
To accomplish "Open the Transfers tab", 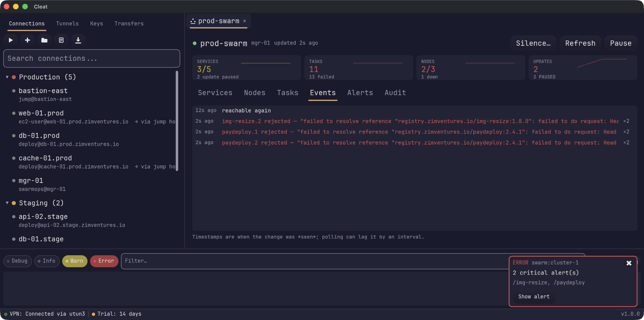I will tap(129, 24).
